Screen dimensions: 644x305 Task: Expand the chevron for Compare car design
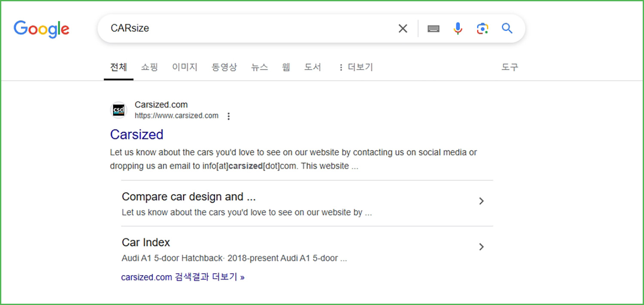pos(481,201)
